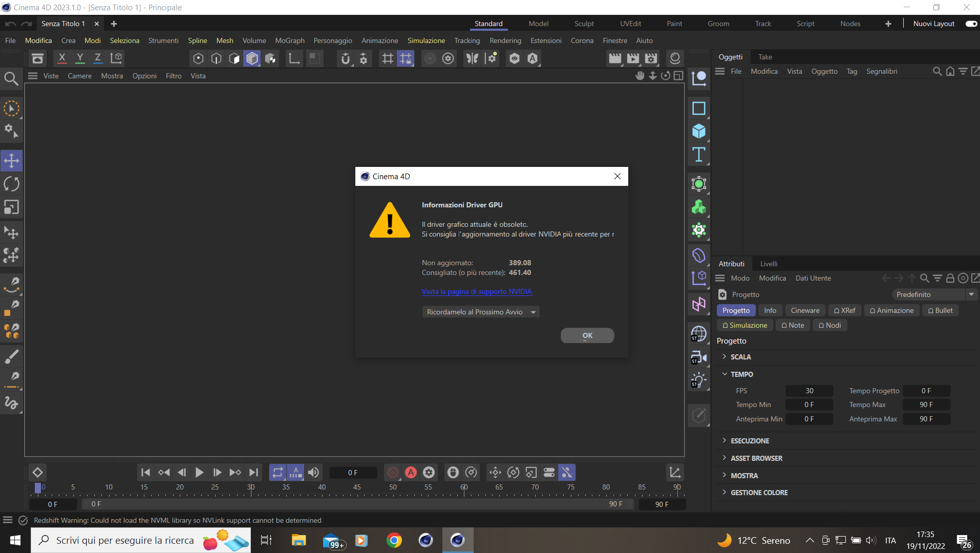The width and height of the screenshot is (980, 553).
Task: Open File Explorer from taskbar
Action: tap(299, 540)
